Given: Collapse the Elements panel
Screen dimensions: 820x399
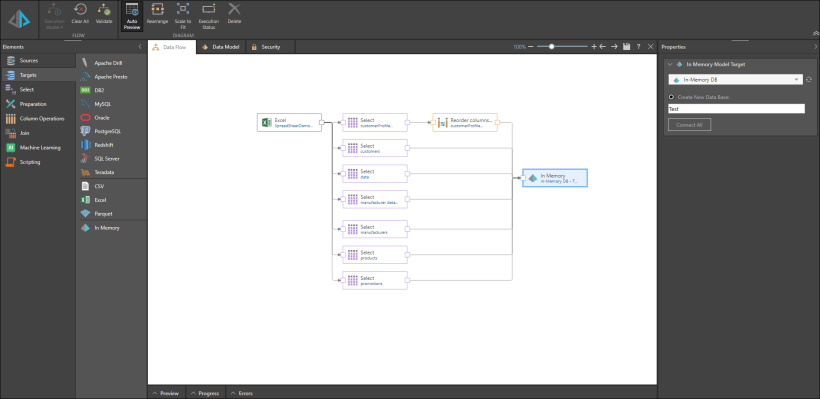Looking at the screenshot, I should coord(140,47).
